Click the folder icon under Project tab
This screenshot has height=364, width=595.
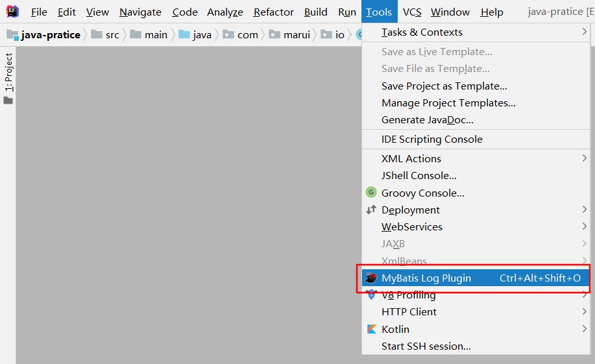pos(8,101)
